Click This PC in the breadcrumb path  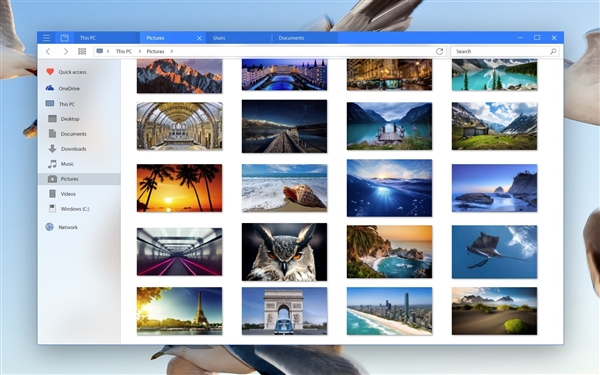[124, 51]
